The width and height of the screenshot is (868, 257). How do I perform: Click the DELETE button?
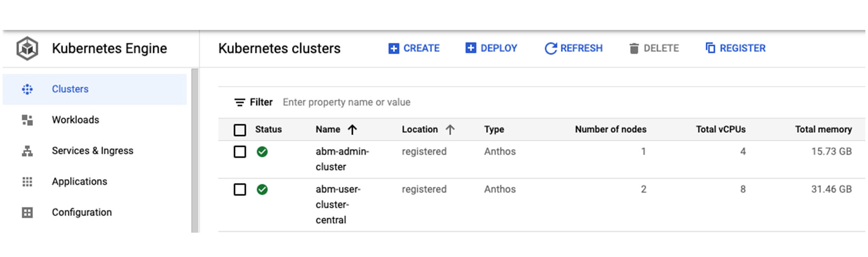pyautogui.click(x=654, y=48)
